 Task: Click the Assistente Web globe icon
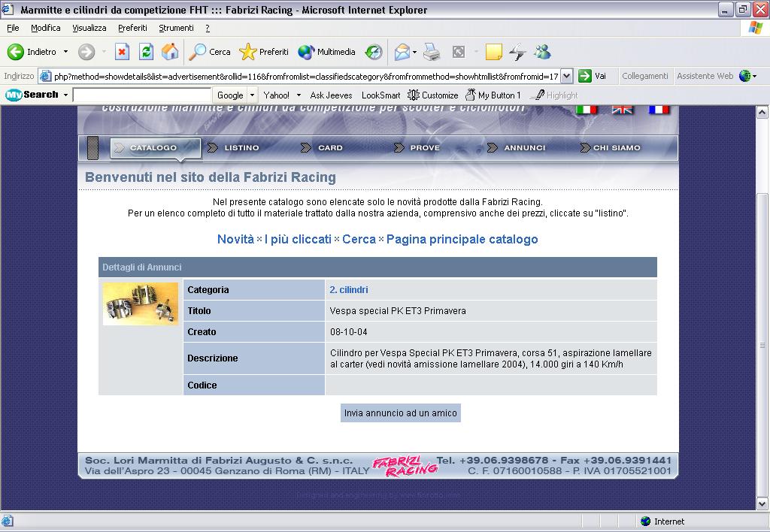tap(744, 76)
